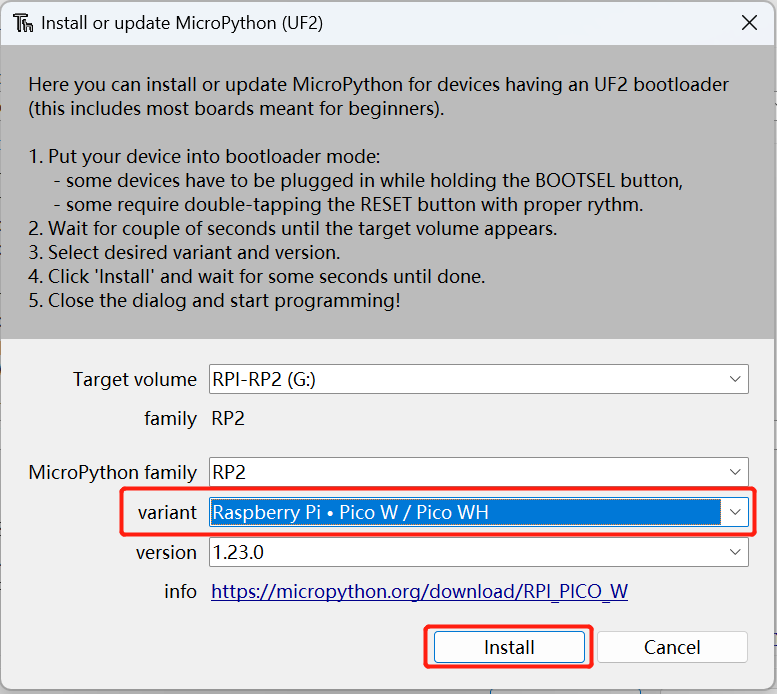Open the micropython.org RPI_PICO_W download link
The height and width of the screenshot is (694, 777).
[x=419, y=591]
